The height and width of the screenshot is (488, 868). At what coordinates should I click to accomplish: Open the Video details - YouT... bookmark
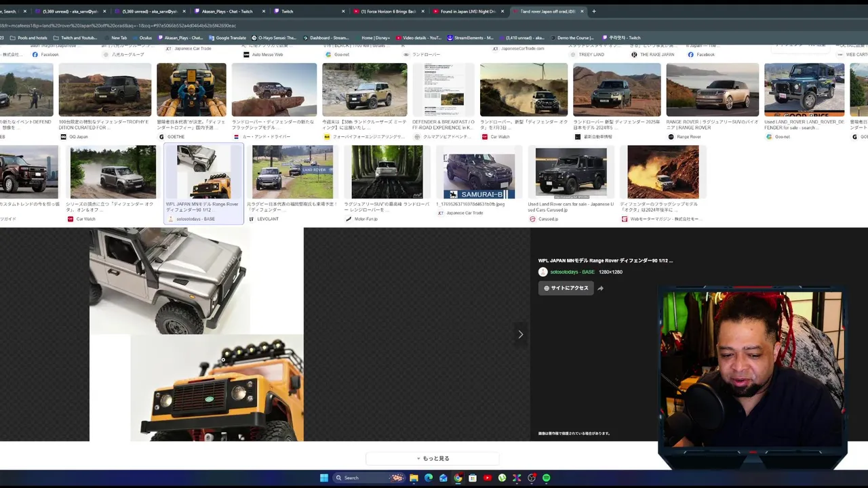click(420, 38)
